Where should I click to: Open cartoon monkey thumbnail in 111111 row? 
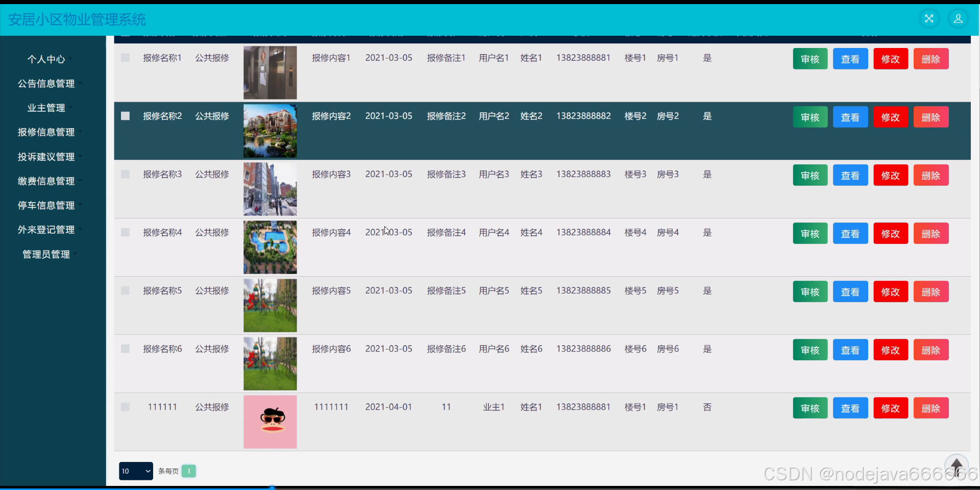pos(270,422)
